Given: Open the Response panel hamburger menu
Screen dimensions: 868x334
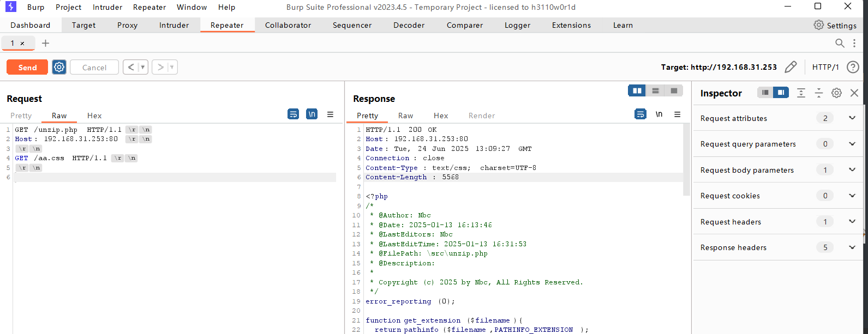Looking at the screenshot, I should (x=677, y=114).
